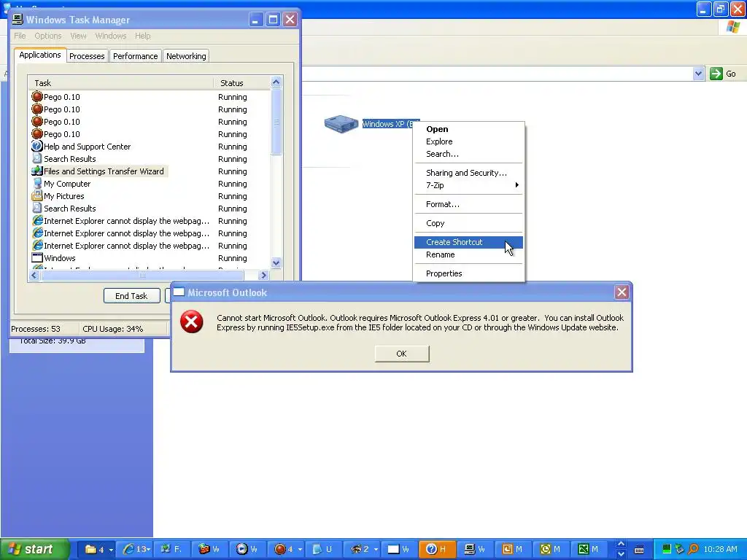Switch to the Processes tab
Viewport: 747px width, 560px height.
click(x=87, y=55)
